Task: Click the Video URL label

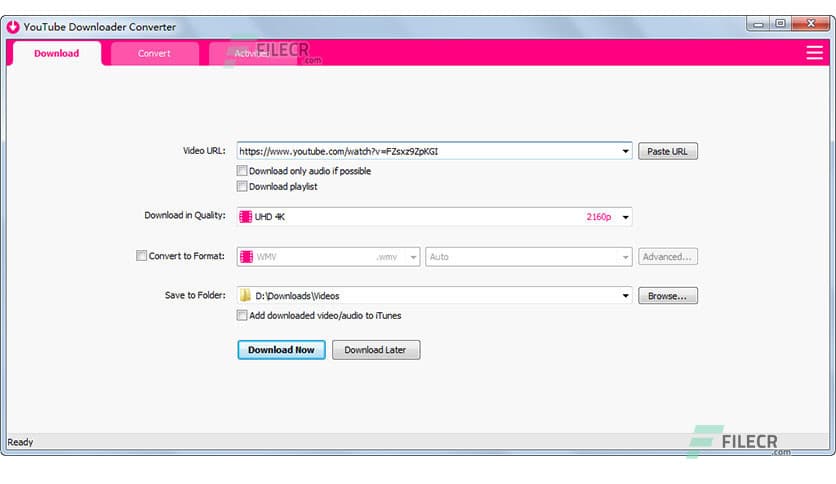Action: [204, 151]
